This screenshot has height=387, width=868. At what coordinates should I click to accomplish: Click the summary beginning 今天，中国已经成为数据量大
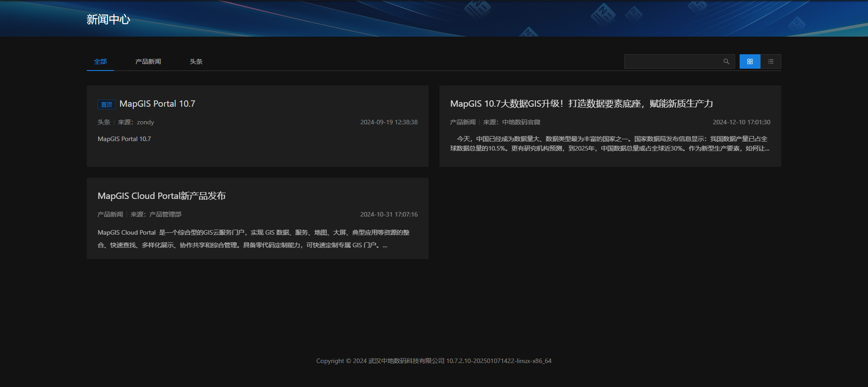point(610,144)
